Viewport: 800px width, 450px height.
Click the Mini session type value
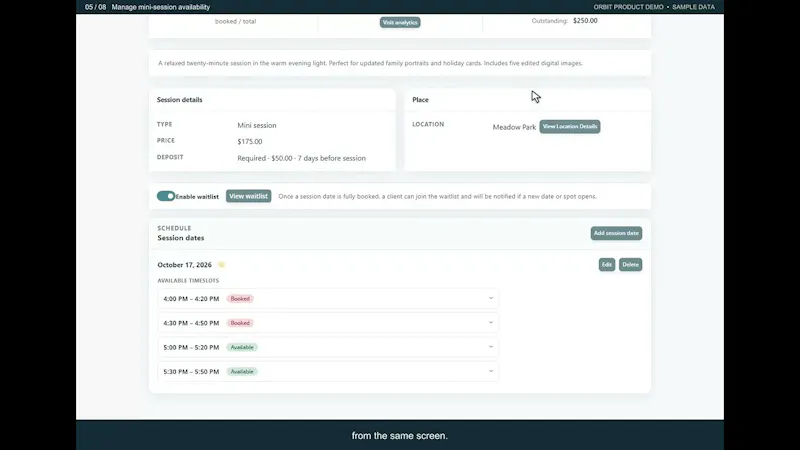257,125
